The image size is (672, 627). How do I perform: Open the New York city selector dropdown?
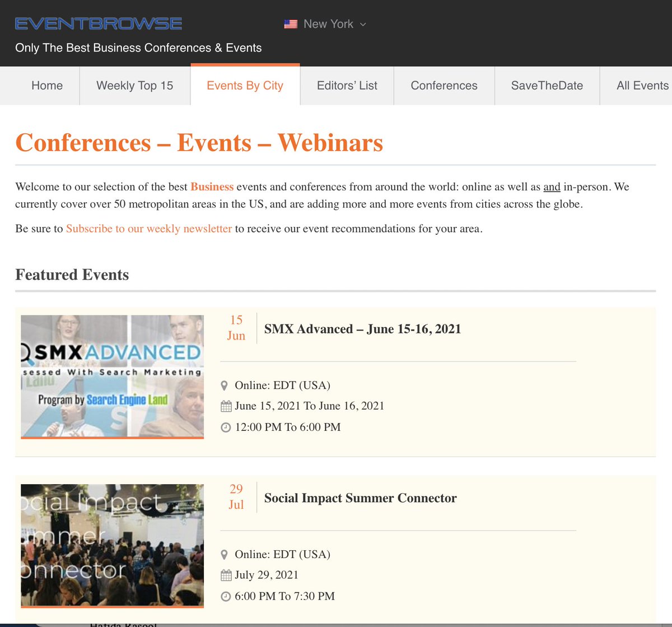[328, 24]
